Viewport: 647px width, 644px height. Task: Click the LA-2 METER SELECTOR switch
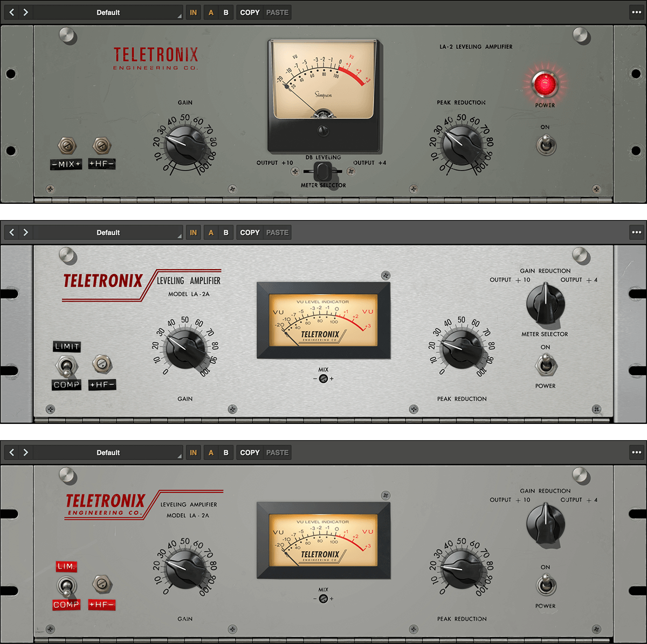tap(322, 172)
